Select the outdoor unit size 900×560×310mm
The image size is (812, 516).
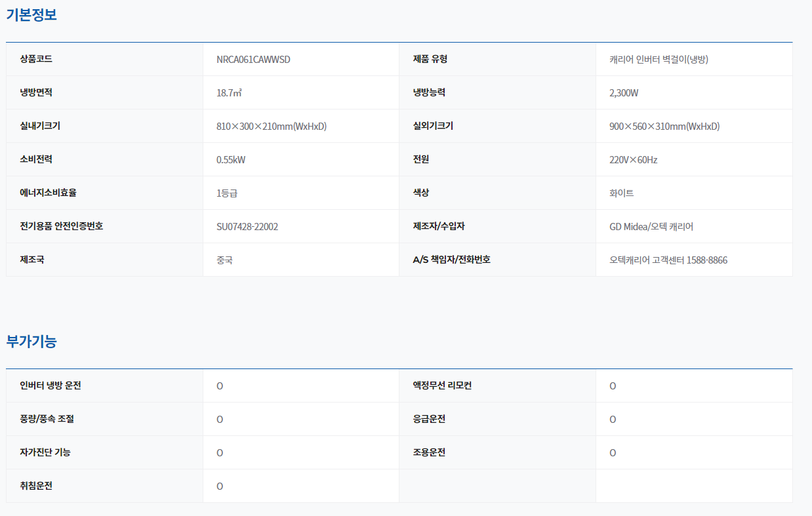[x=664, y=127]
